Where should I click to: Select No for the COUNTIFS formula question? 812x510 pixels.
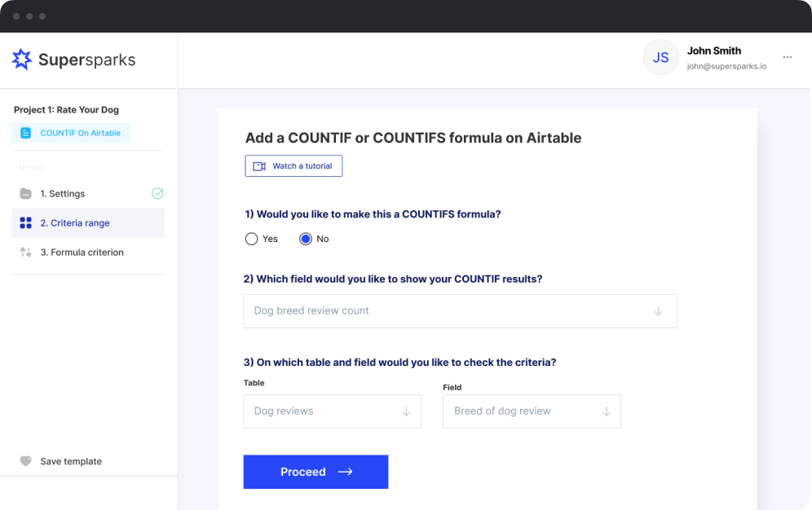click(306, 239)
